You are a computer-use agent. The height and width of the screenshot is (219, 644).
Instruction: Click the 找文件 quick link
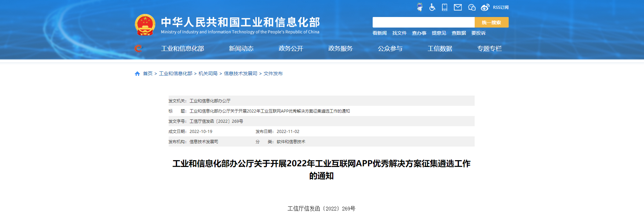click(x=399, y=33)
